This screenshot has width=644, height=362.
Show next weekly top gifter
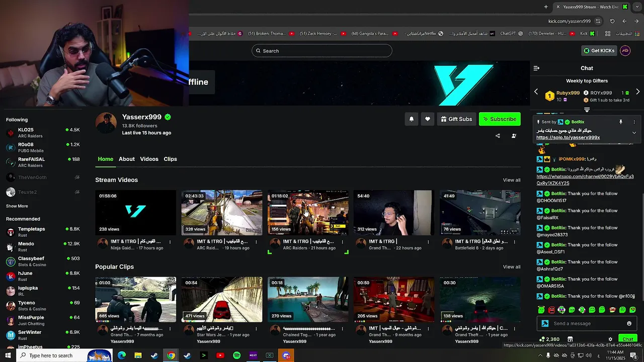[637, 92]
